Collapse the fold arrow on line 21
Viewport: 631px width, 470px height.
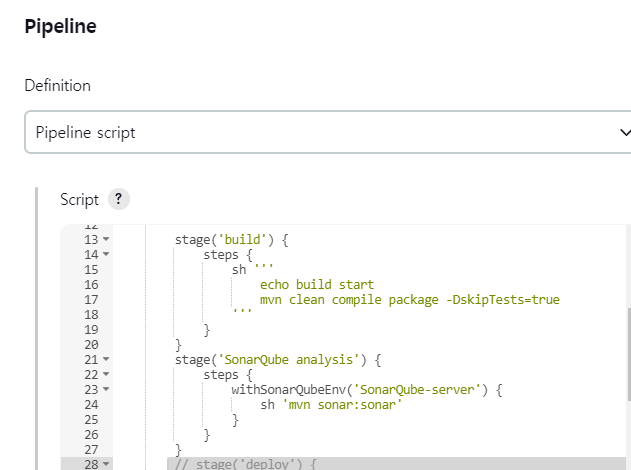click(106, 359)
